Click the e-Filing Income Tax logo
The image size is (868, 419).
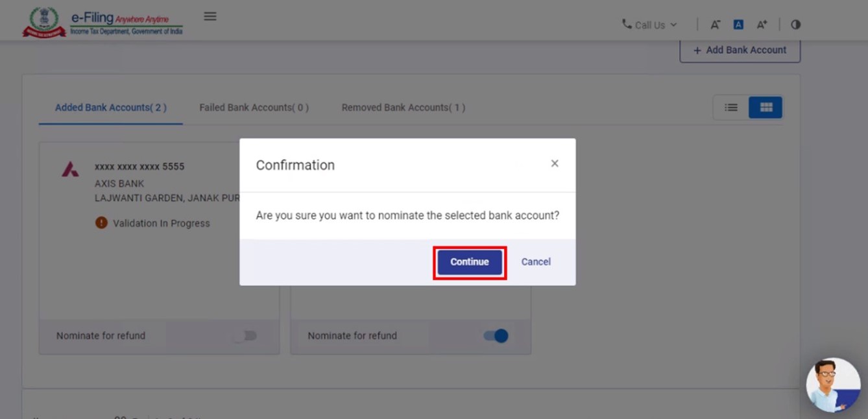[102, 23]
